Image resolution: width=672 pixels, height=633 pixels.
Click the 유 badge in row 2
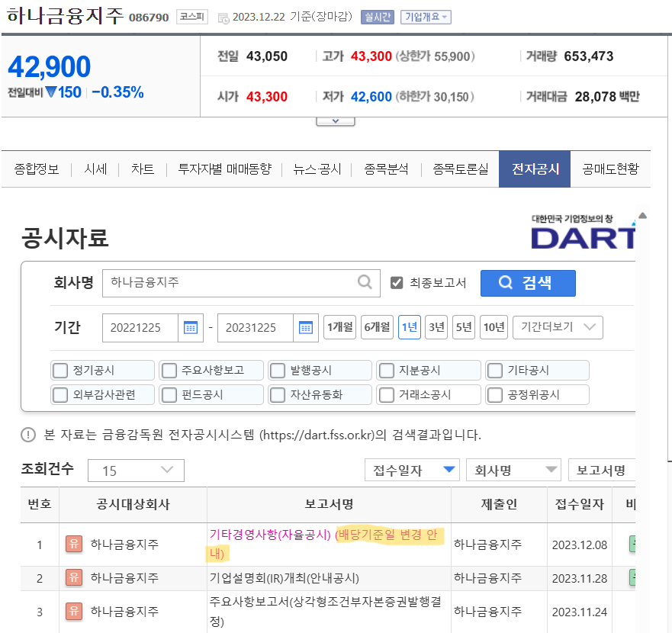pyautogui.click(x=74, y=578)
